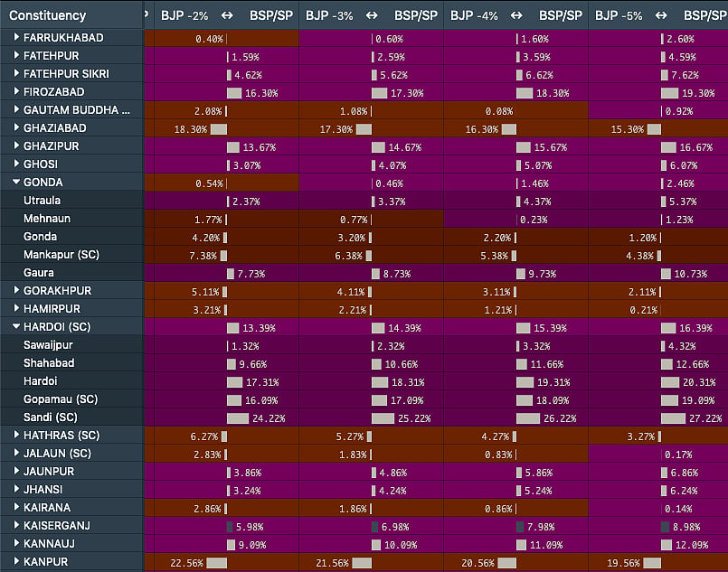Click the Constituency column header
728x572 pixels.
click(47, 15)
